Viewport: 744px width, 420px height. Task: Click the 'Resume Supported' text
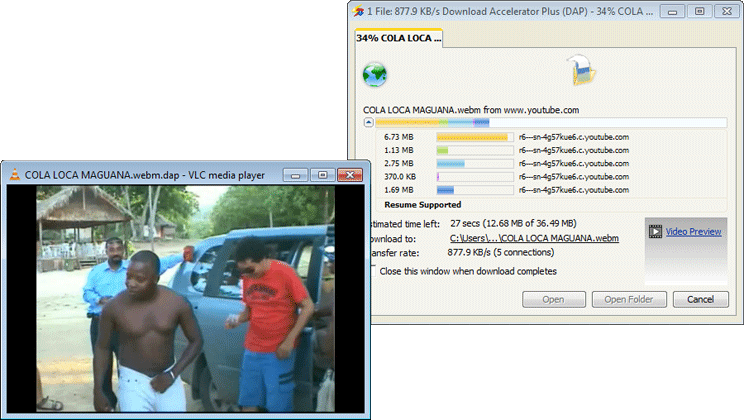tap(423, 205)
